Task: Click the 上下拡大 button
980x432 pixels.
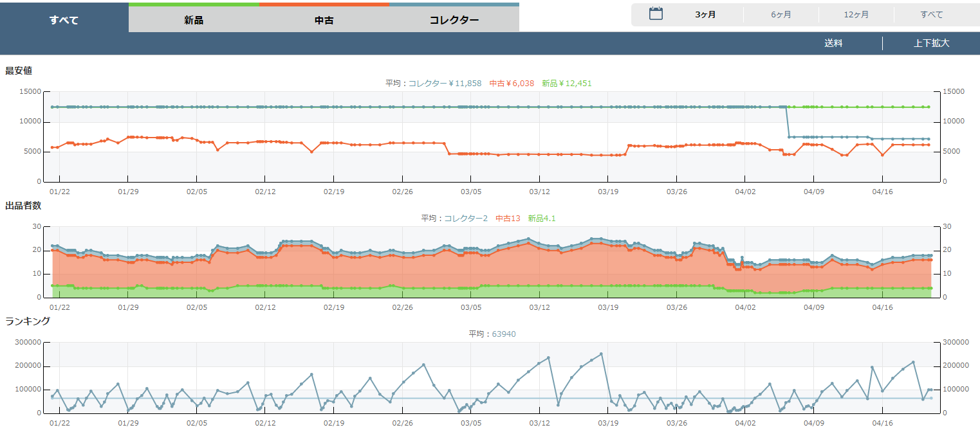Action: [931, 43]
